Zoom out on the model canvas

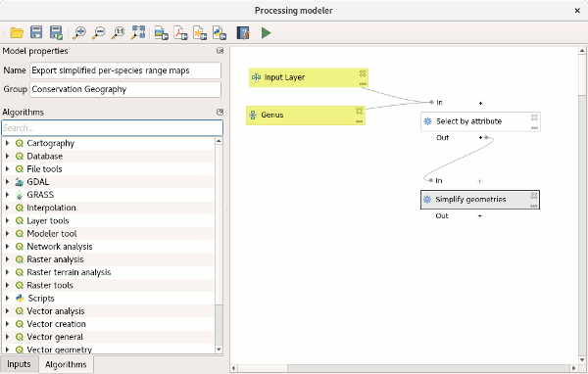click(99, 32)
